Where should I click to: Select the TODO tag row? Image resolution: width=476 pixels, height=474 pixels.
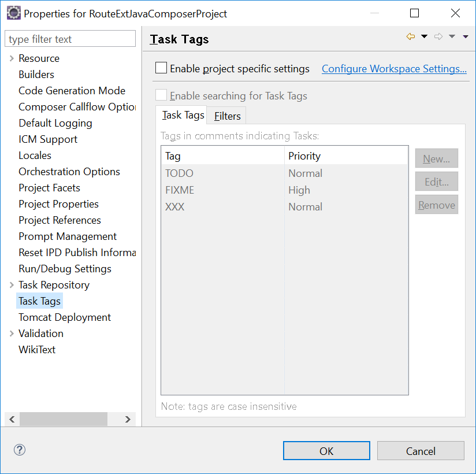(x=284, y=173)
